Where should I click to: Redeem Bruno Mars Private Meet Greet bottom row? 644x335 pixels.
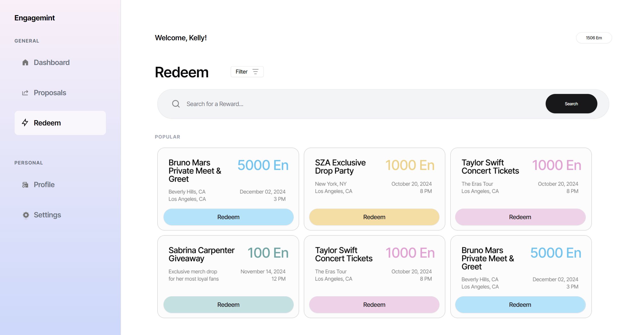click(x=520, y=304)
